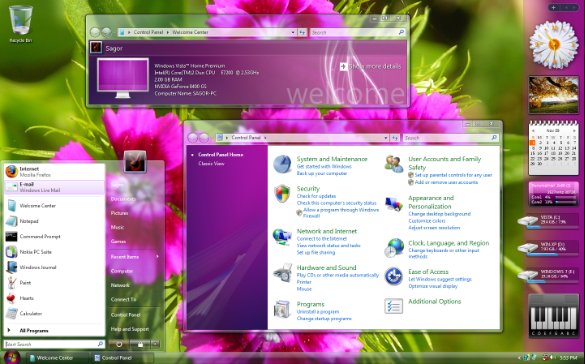Open Documents from the Start menu
585x364 pixels.
point(123,199)
